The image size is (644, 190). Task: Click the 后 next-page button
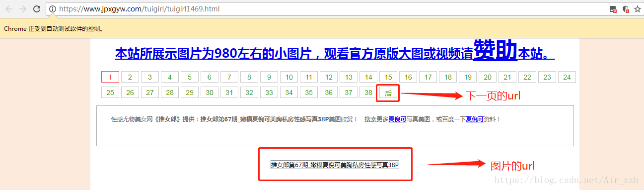tap(388, 93)
